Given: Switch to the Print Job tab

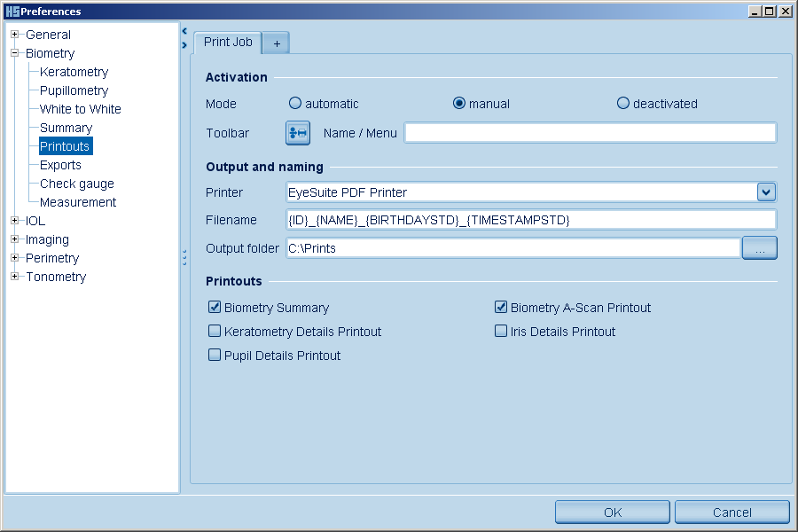Looking at the screenshot, I should coord(228,43).
